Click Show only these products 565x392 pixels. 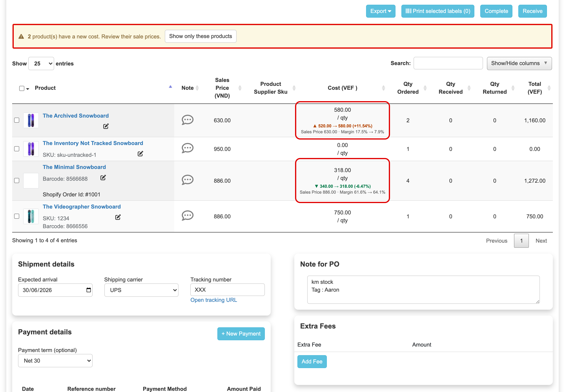[x=200, y=36]
